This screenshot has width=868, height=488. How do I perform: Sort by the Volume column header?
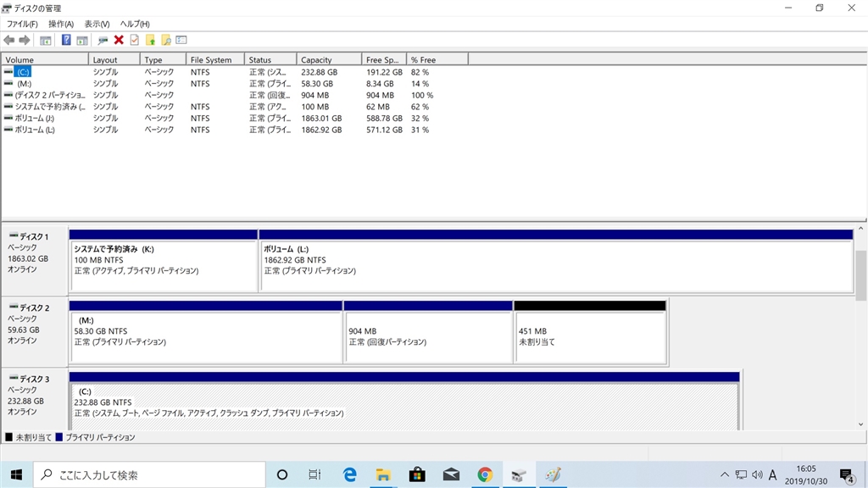click(x=45, y=60)
